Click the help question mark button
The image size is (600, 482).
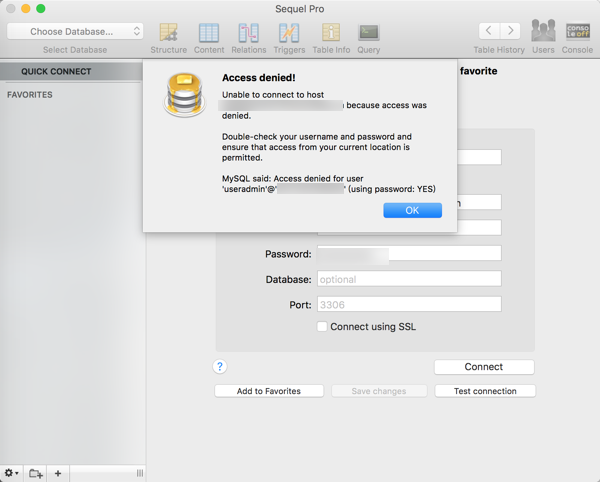tap(220, 366)
